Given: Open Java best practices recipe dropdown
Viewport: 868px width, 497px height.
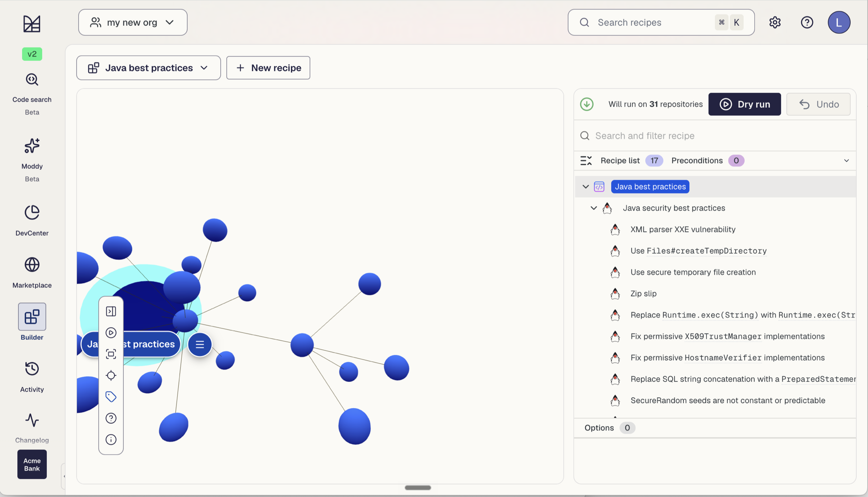Looking at the screenshot, I should [148, 68].
